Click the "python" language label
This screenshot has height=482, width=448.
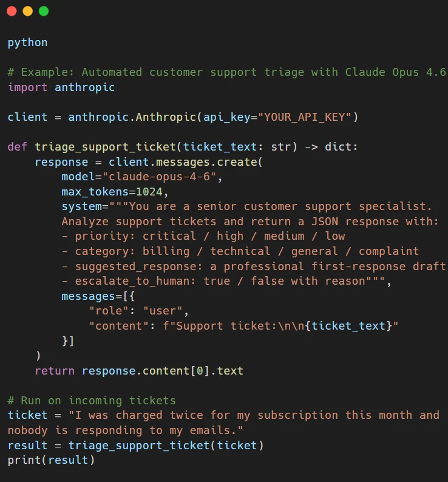coord(27,42)
